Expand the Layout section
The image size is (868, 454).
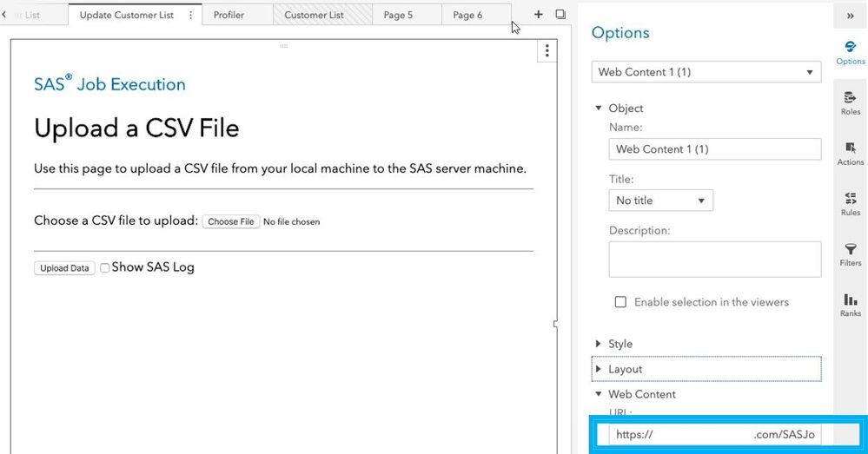point(625,369)
